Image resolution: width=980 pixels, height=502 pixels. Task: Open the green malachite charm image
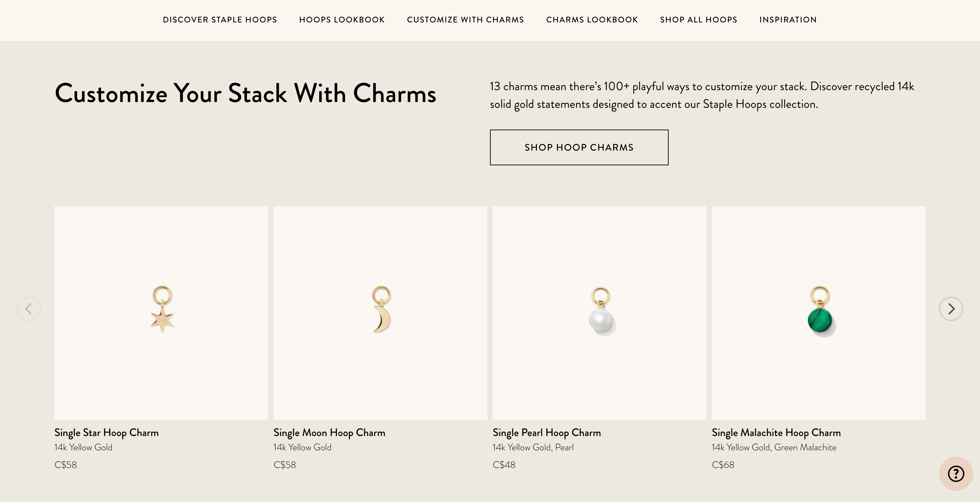click(819, 313)
